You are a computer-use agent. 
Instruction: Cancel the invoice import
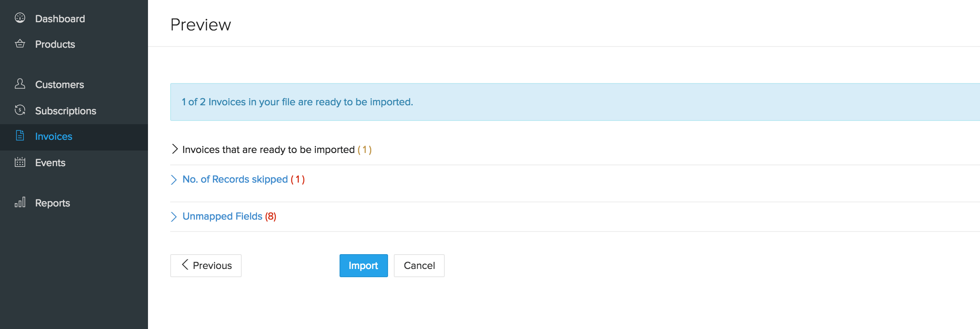pyautogui.click(x=419, y=266)
